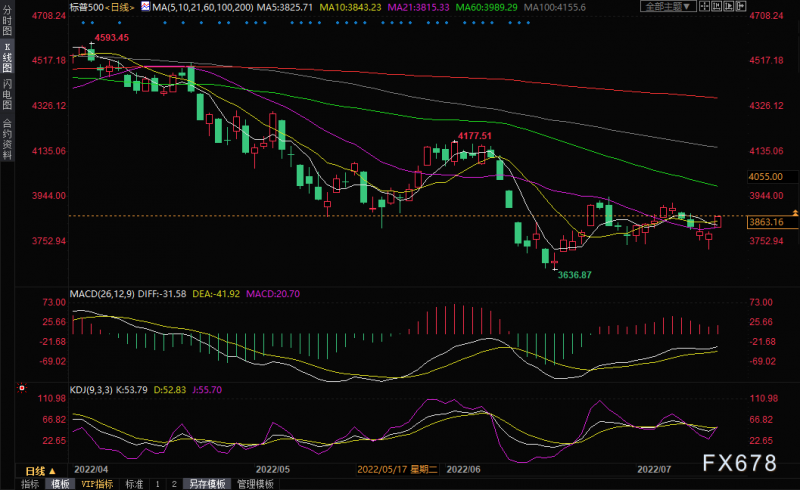Screen dimensions: 800x490
Task: Switch to the 闪电图 side tab
Action: tap(7, 94)
